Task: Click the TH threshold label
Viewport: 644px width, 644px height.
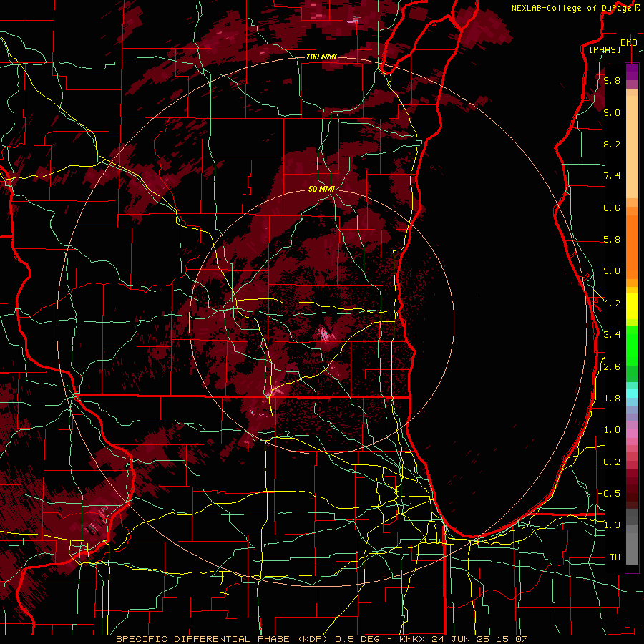Action: point(615,557)
